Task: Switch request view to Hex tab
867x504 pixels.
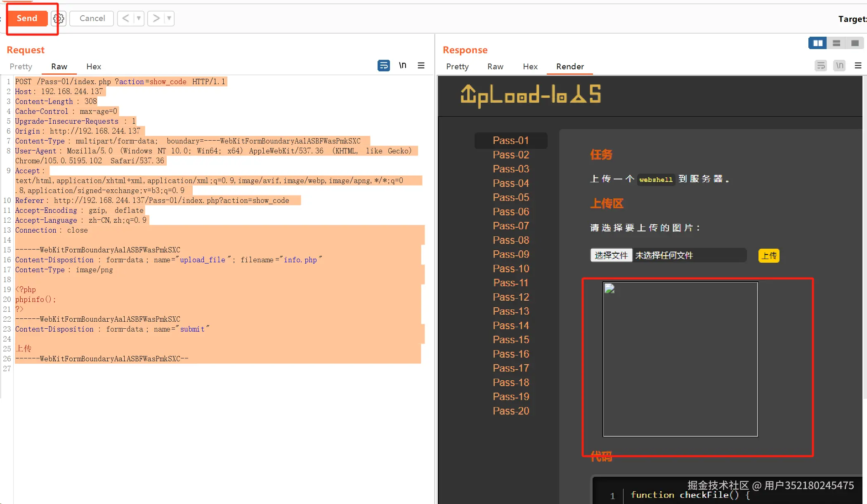Action: [94, 66]
